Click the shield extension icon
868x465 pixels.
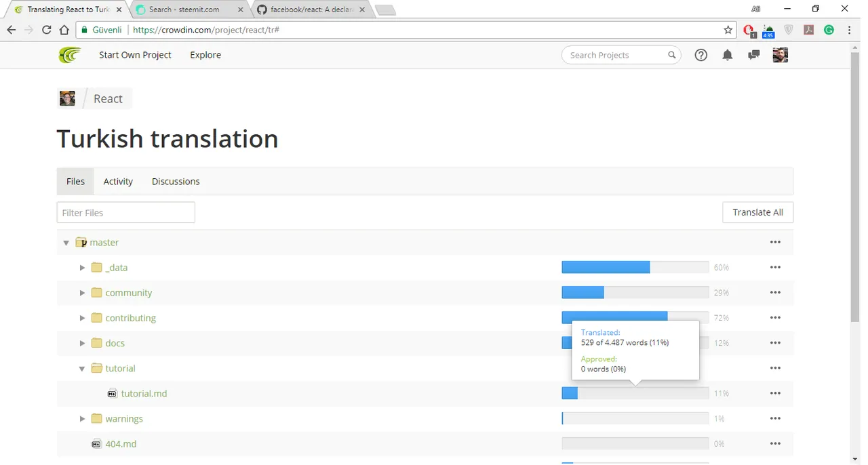(789, 30)
